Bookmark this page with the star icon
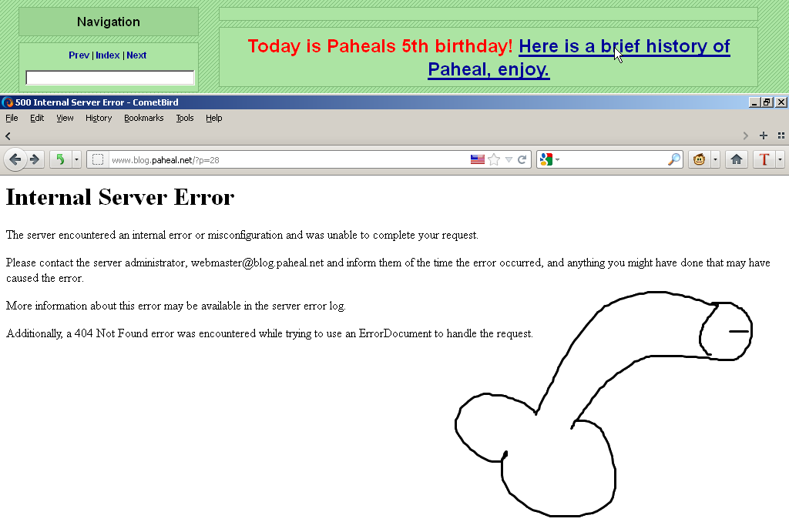Viewport: 789px width, 532px height. coord(494,159)
